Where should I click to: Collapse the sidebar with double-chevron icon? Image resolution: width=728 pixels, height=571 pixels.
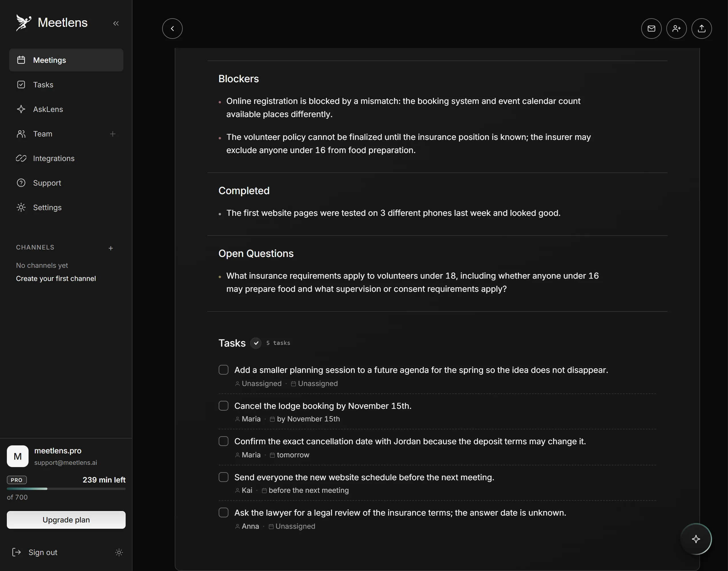[x=116, y=23]
